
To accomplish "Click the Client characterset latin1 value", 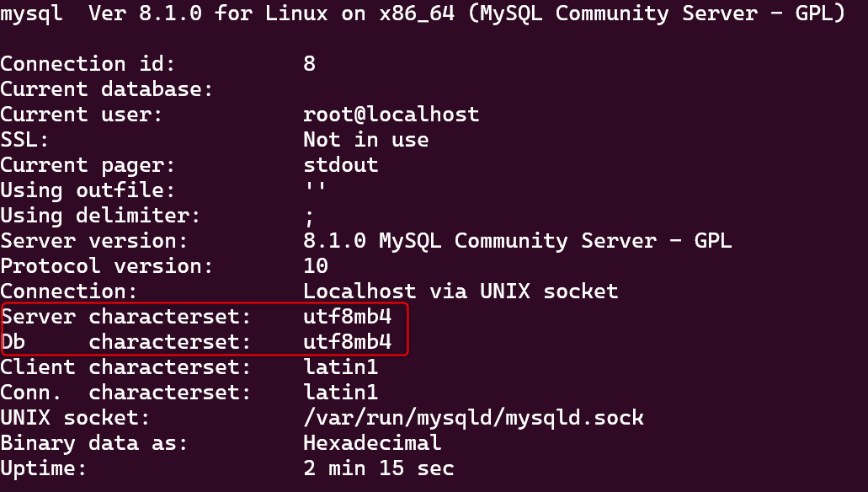I will pyautogui.click(x=340, y=367).
